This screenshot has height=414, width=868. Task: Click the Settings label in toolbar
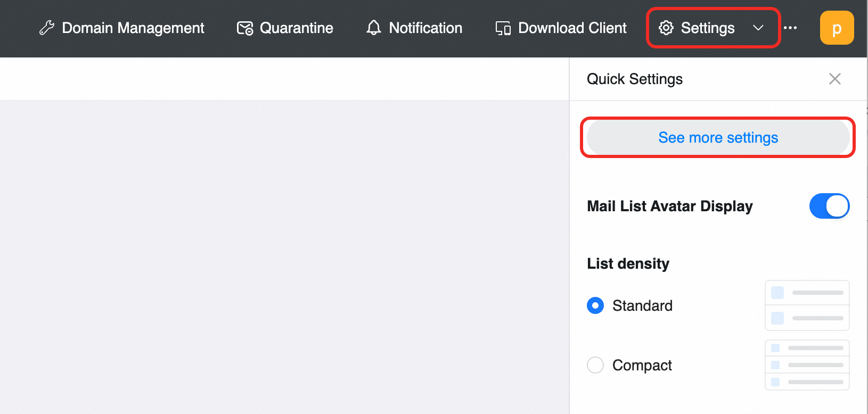[x=708, y=28]
